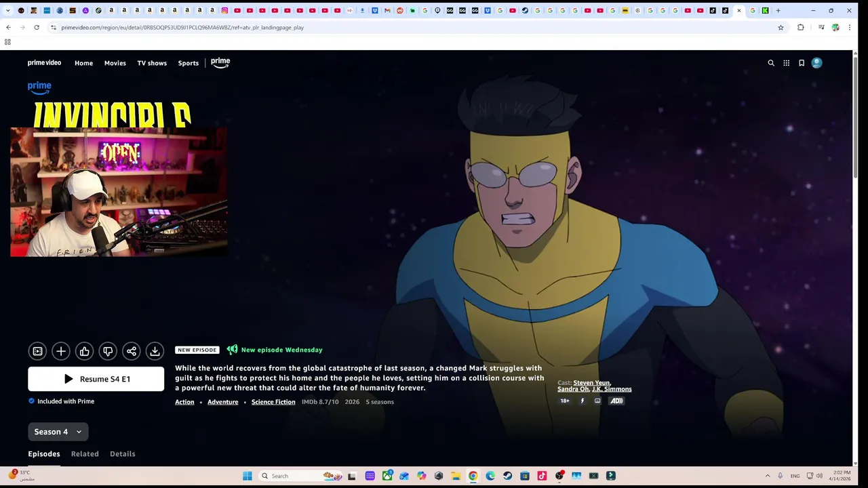The height and width of the screenshot is (488, 868).
Task: Click the address bar URL field
Action: click(x=414, y=27)
